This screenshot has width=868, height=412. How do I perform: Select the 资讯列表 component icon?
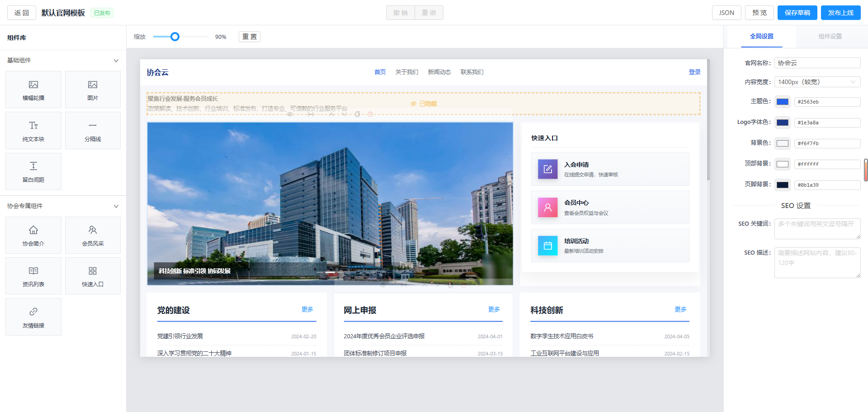(33, 275)
